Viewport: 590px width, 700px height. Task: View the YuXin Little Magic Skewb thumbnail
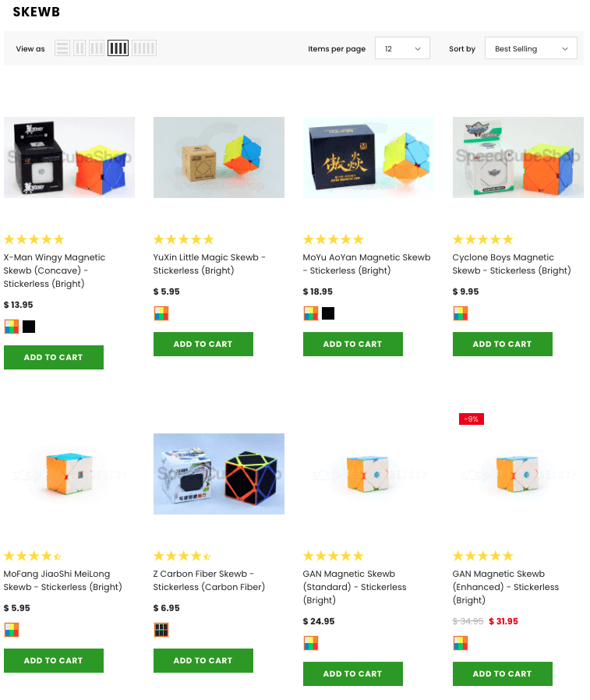219,157
